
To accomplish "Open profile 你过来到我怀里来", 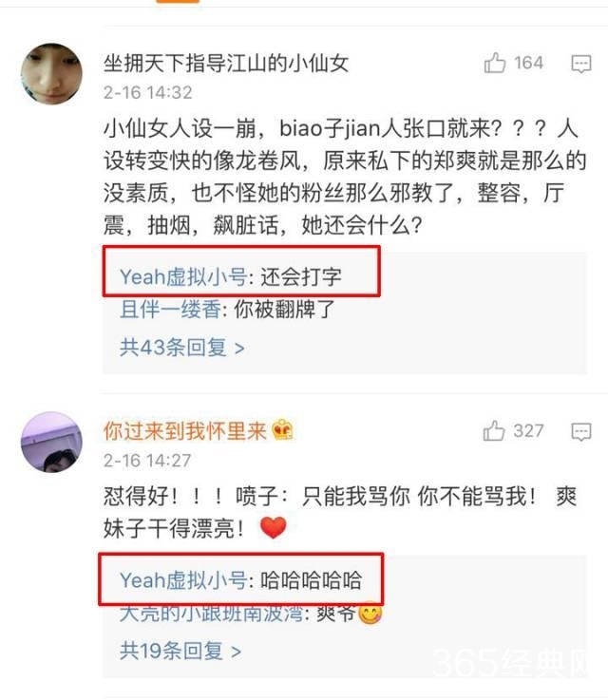I will 185,431.
